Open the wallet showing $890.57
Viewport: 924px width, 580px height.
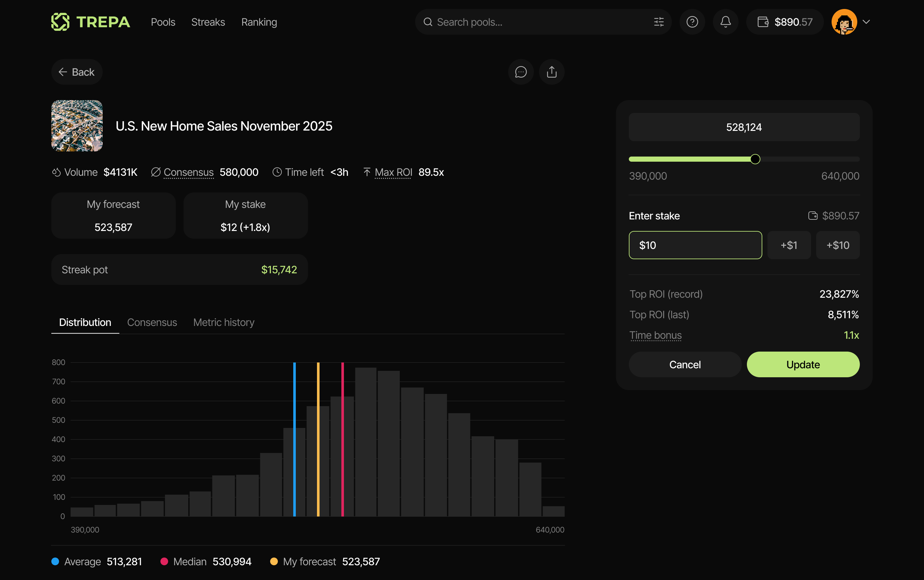click(784, 22)
